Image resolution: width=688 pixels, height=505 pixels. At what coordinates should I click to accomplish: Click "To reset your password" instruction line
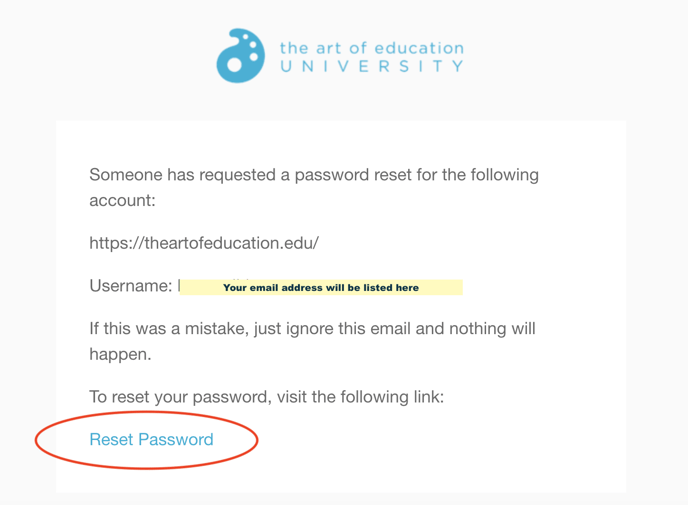[x=267, y=397]
